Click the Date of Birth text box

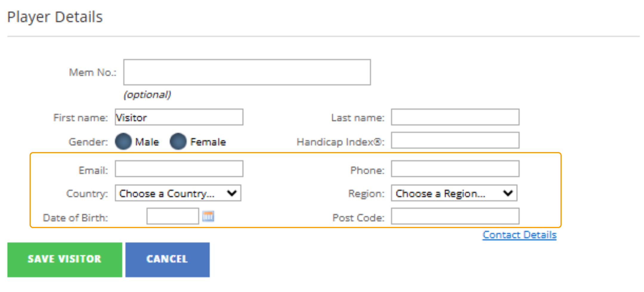172,216
